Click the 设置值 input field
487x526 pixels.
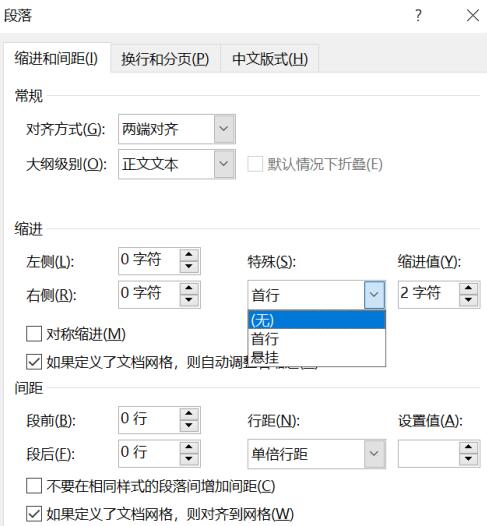[x=429, y=454]
